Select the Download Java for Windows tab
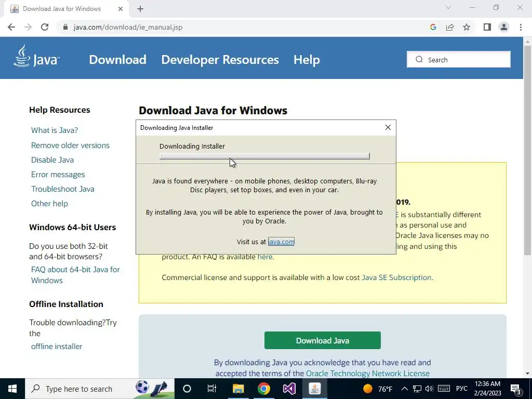Image resolution: width=532 pixels, height=399 pixels. pos(66,9)
